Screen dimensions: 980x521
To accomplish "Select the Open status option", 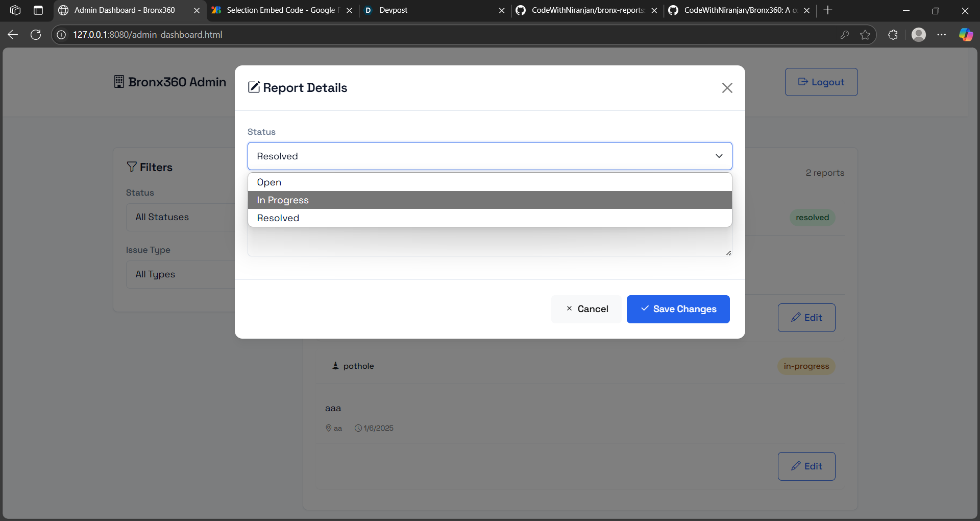I will coord(490,182).
